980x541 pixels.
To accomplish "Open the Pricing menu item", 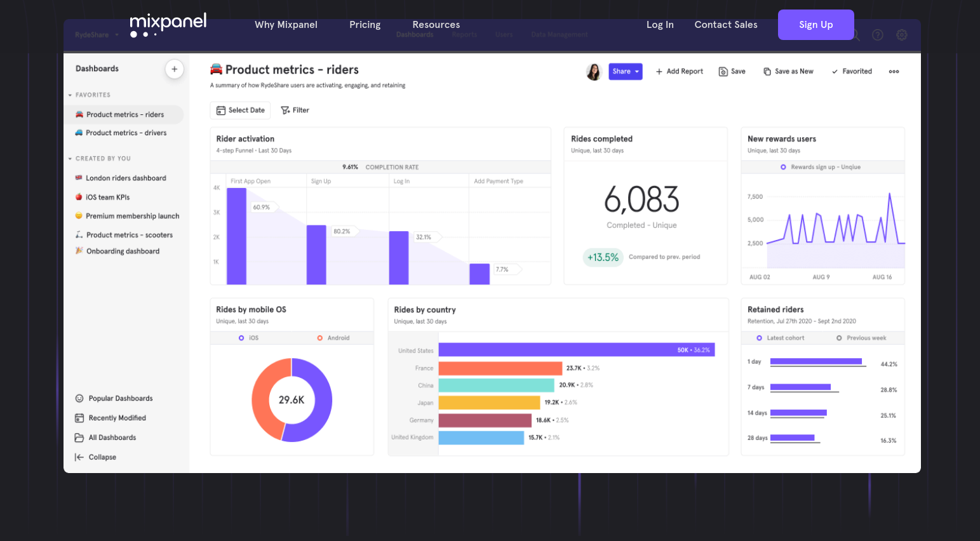I will (365, 25).
